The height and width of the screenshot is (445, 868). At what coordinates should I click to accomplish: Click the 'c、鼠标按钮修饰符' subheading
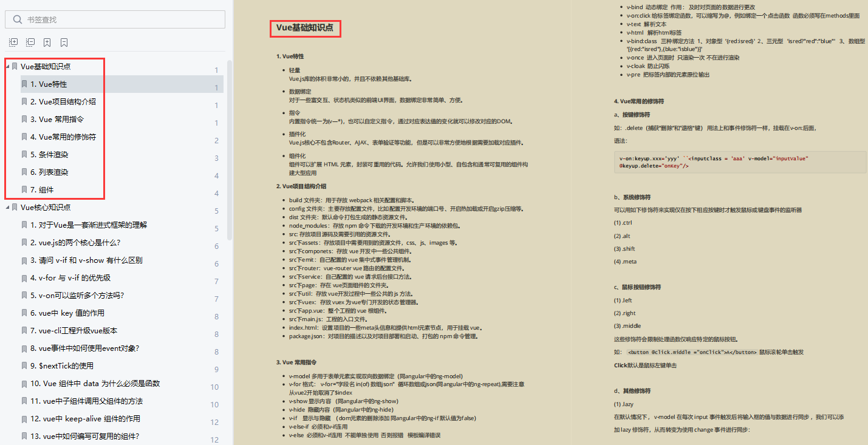637,287
